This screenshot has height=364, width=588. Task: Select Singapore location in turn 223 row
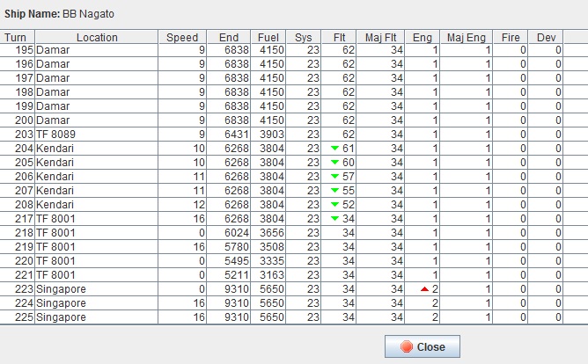96,288
